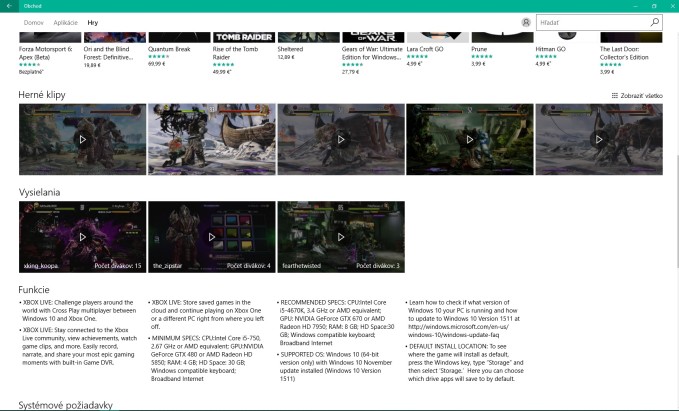Play the fearthetwisted broadcast
679x411 pixels.
click(341, 237)
